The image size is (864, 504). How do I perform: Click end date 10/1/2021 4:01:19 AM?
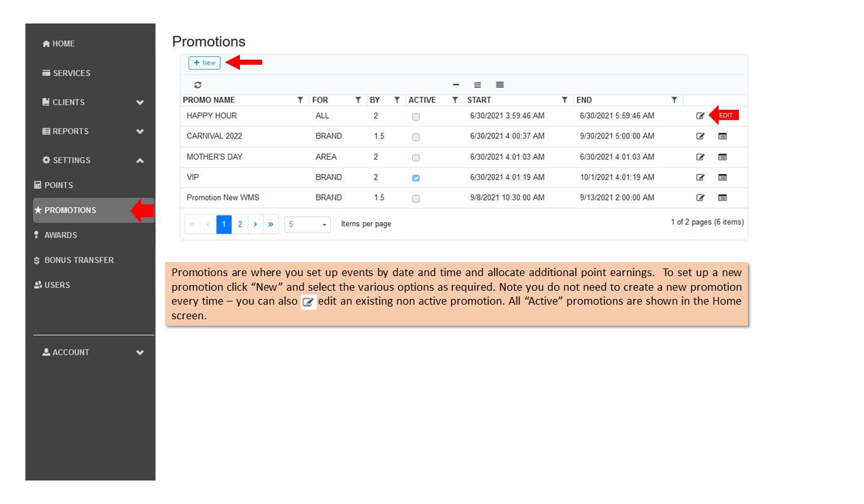point(617,177)
